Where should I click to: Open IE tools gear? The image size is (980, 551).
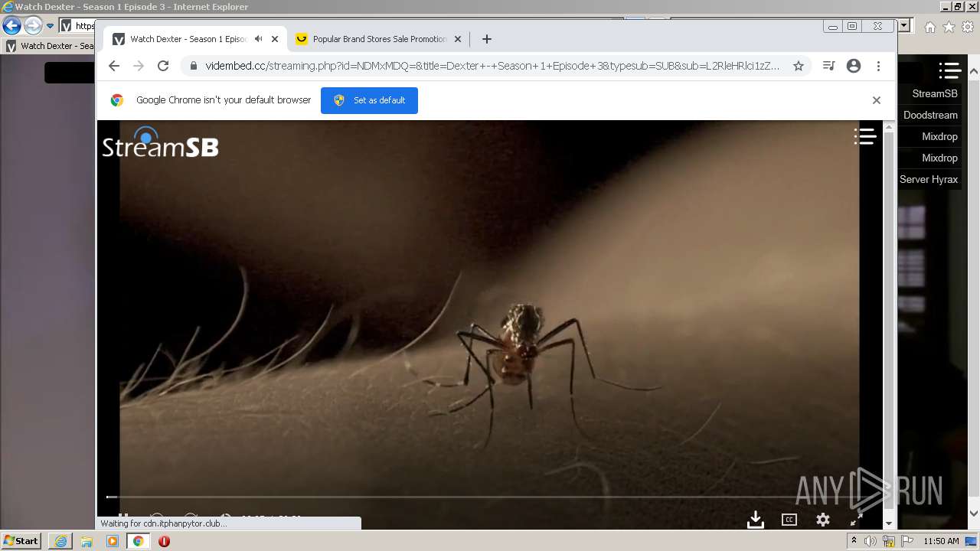[968, 27]
